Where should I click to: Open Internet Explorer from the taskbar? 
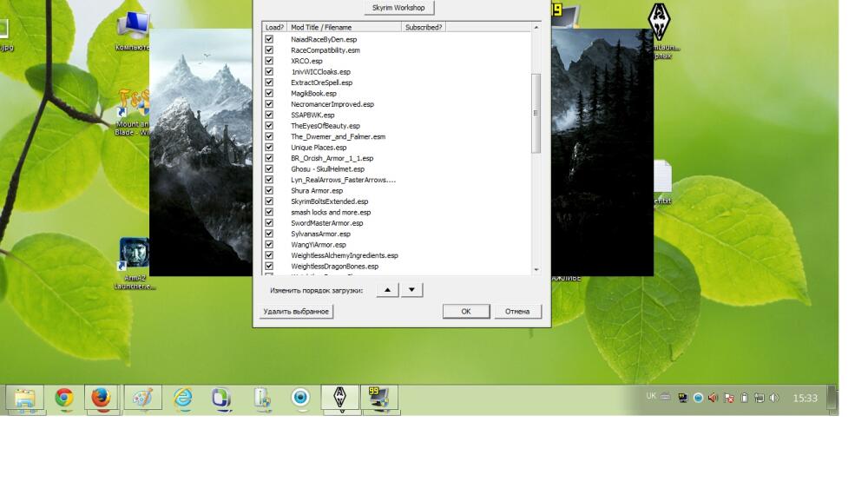[x=182, y=398]
